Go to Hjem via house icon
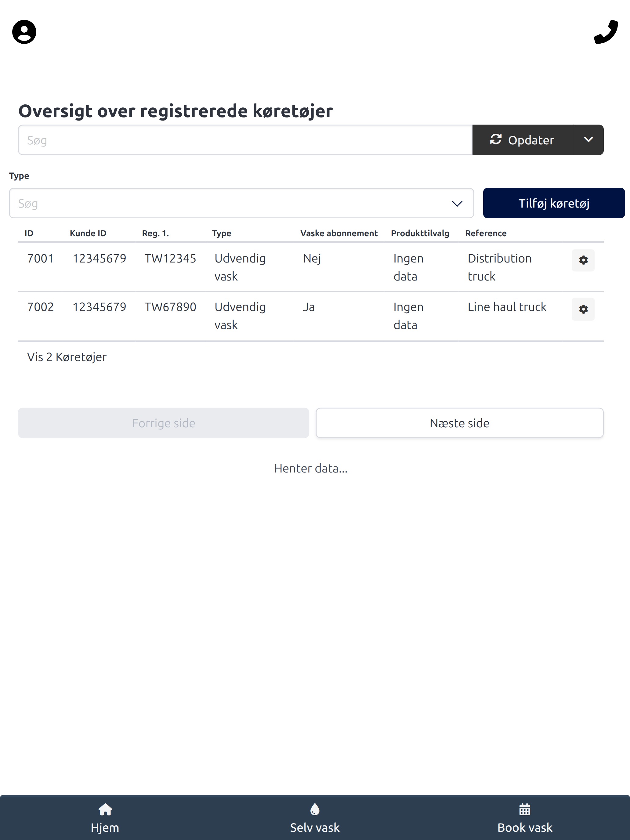Image resolution: width=630 pixels, height=840 pixels. [x=105, y=809]
